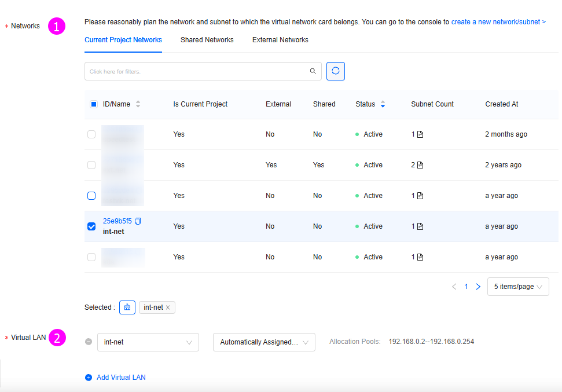Refresh the networks list
This screenshot has height=392, width=562.
coord(336,71)
